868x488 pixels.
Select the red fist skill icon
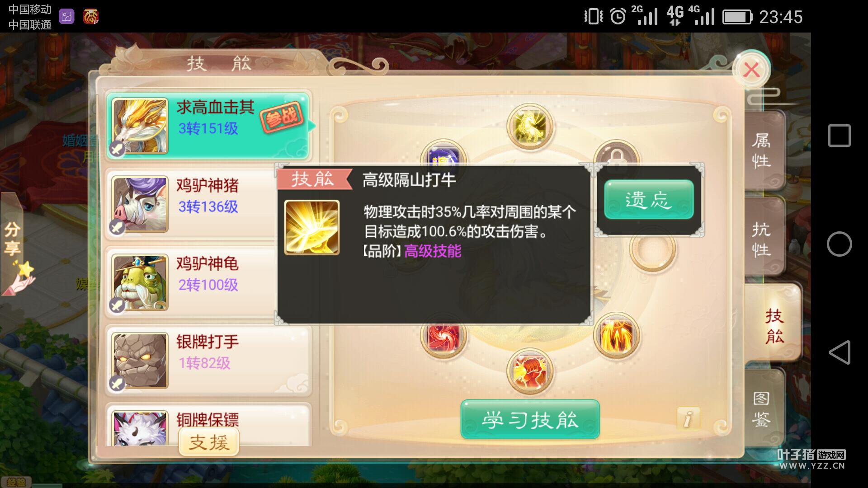coord(530,372)
